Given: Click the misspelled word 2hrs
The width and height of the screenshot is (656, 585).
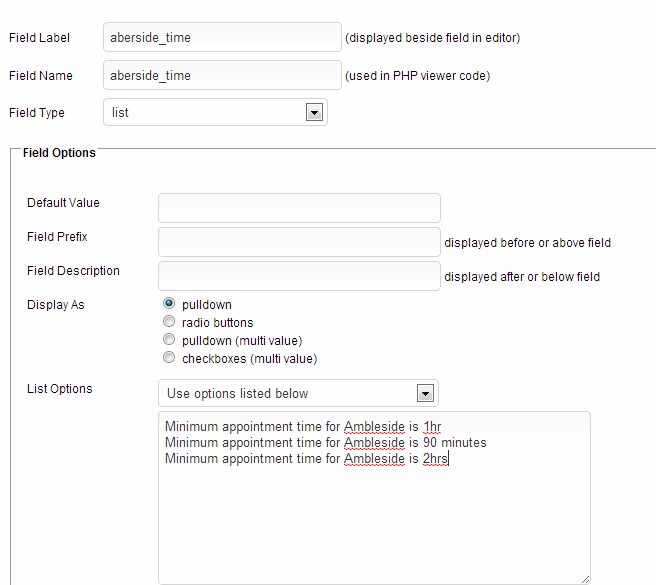Looking at the screenshot, I should tap(437, 459).
